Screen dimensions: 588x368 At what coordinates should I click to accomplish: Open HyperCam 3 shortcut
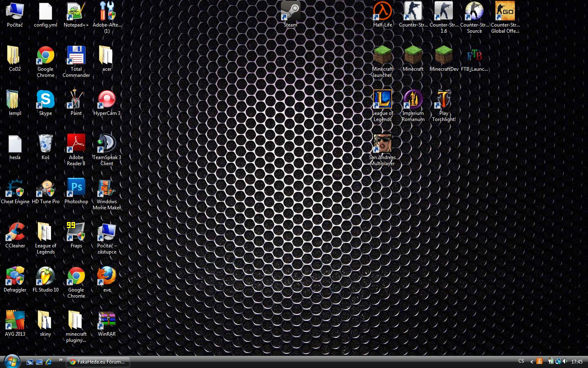[107, 103]
